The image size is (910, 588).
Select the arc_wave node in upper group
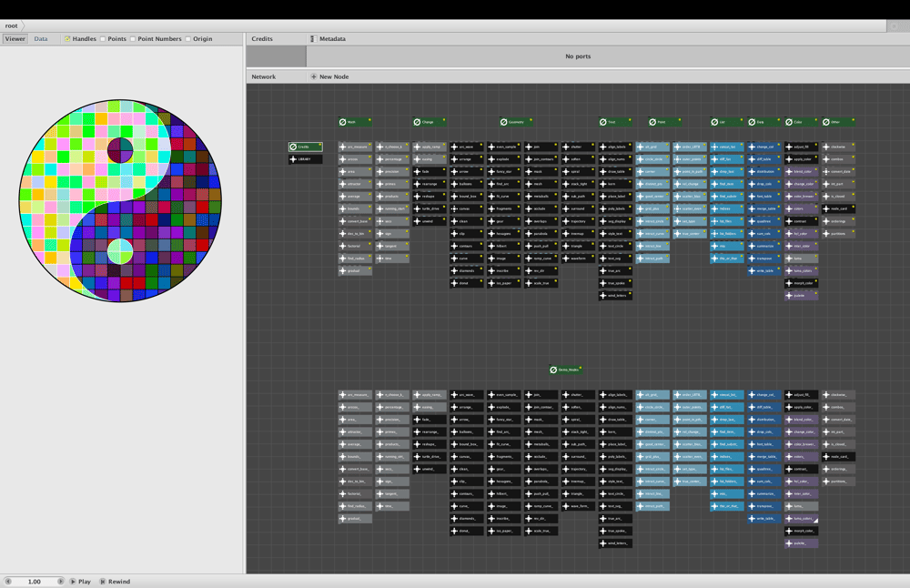tap(467, 147)
